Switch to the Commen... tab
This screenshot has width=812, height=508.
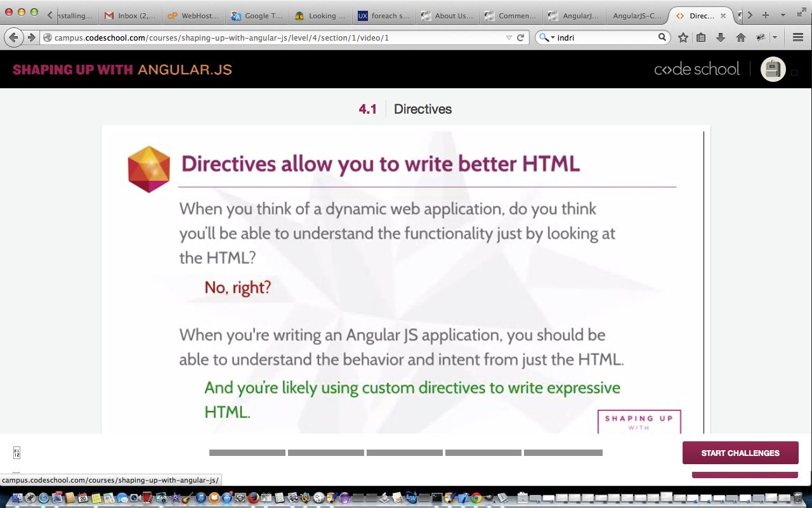coord(510,16)
